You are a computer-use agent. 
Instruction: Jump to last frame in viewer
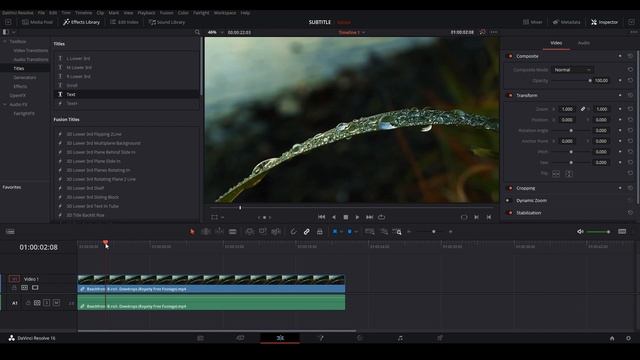(369, 217)
